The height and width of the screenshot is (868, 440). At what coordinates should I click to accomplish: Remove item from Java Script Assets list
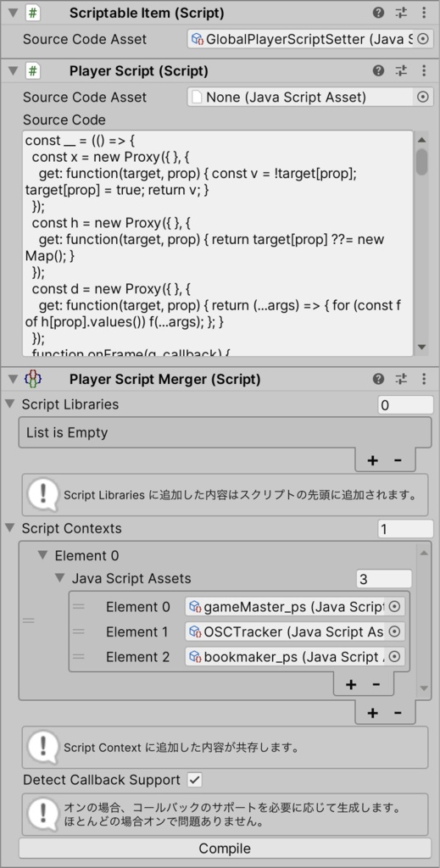[x=376, y=685]
